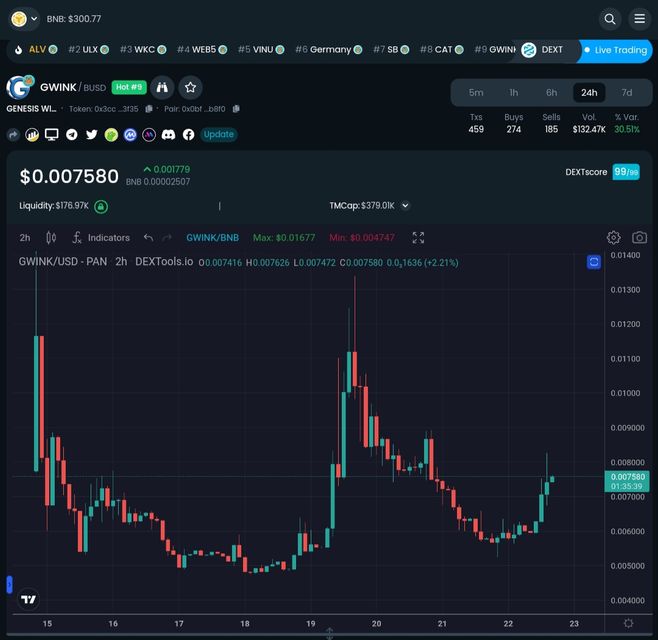Click the DEXT token button

542,50
